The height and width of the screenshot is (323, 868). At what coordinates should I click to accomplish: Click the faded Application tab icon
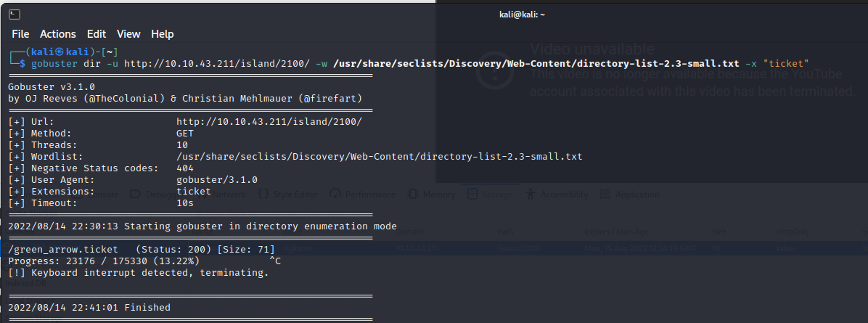605,194
